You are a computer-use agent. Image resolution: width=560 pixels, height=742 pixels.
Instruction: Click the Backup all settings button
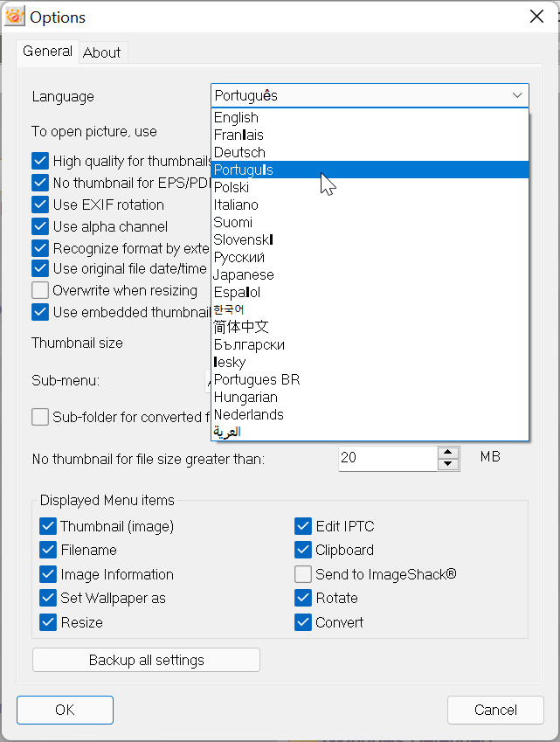(x=146, y=660)
